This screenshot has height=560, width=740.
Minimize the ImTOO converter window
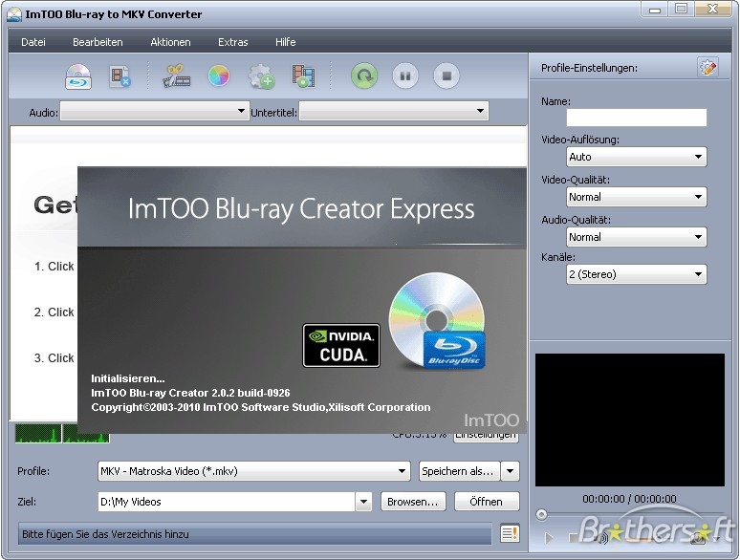(x=655, y=9)
